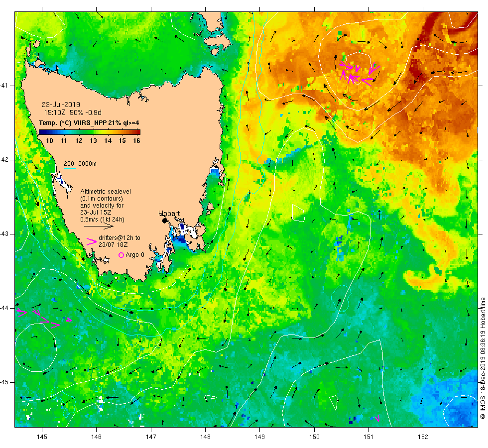Click the 'Altimetric sealevel' legend text
Image resolution: width=488 pixels, height=448 pixels.
click(x=106, y=192)
